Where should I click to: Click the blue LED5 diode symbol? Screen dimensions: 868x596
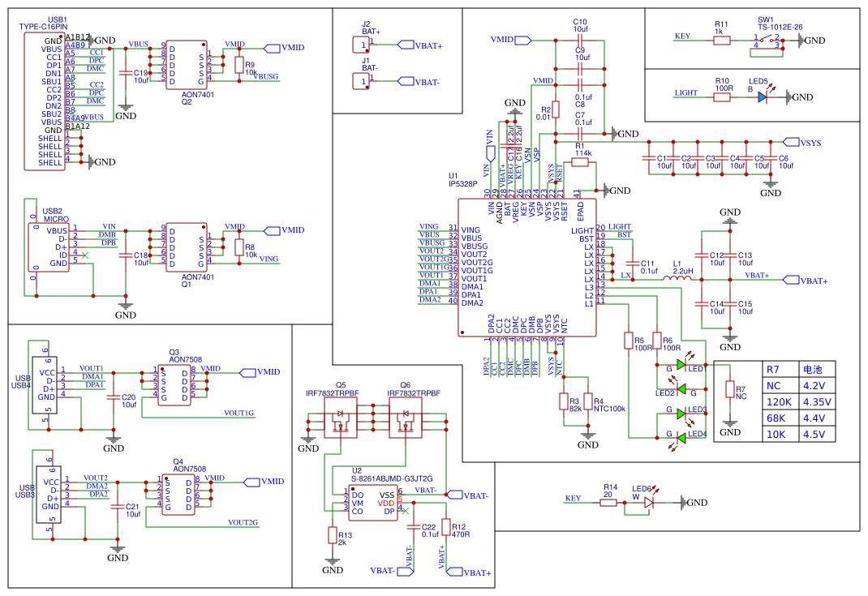click(763, 96)
